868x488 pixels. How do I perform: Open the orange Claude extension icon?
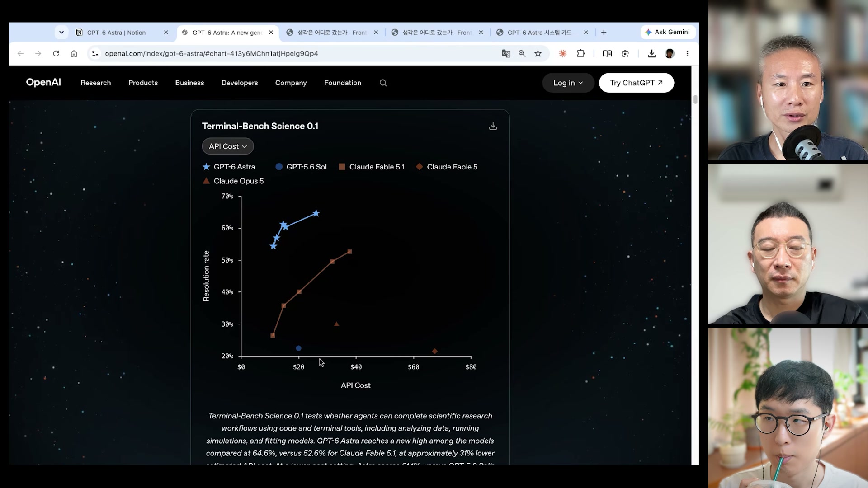pos(563,53)
